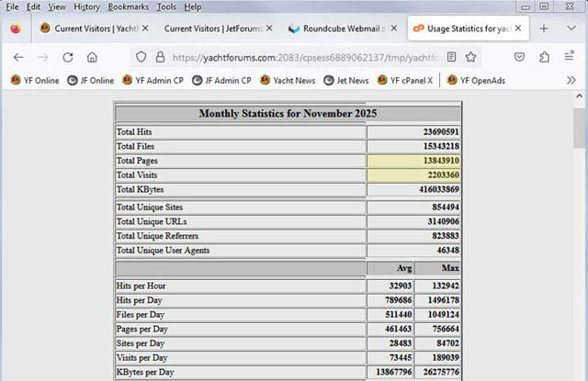Click the shield tracking protection icon
The image size is (588, 381).
tap(141, 56)
